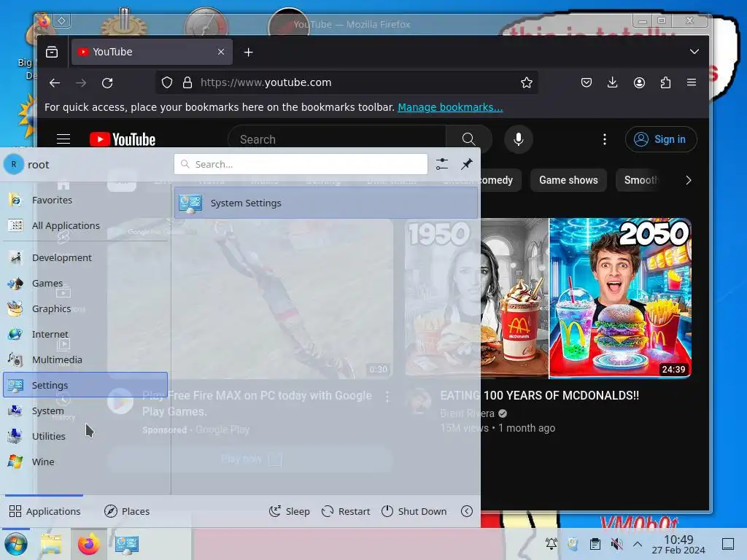Open the clipboard tray icon

click(x=595, y=543)
